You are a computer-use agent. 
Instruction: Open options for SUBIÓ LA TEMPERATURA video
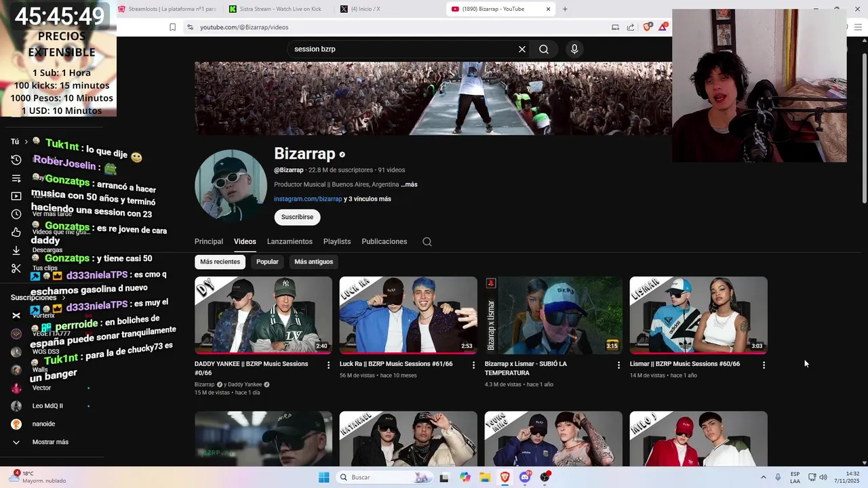pos(618,365)
